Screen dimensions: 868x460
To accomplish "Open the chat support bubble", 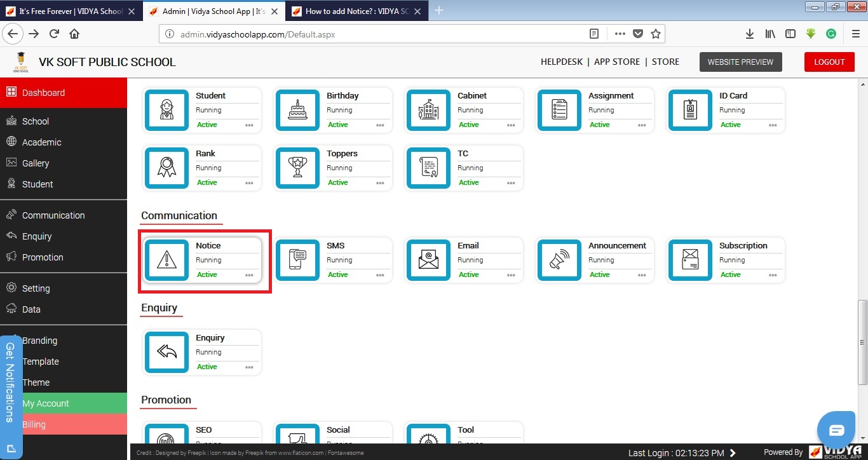I will coord(837,431).
